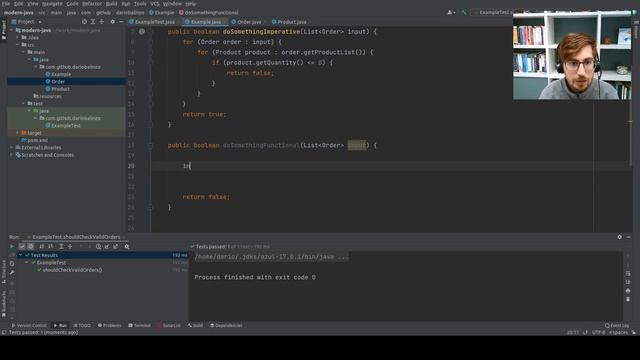Expand Scratches and Consoles node
The width and height of the screenshot is (640, 360).
coord(11,155)
